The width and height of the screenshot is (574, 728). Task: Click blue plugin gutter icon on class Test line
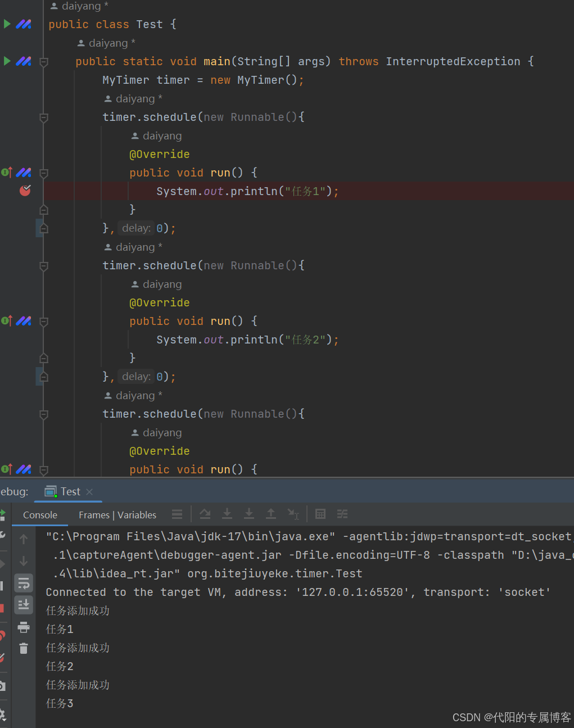click(24, 24)
